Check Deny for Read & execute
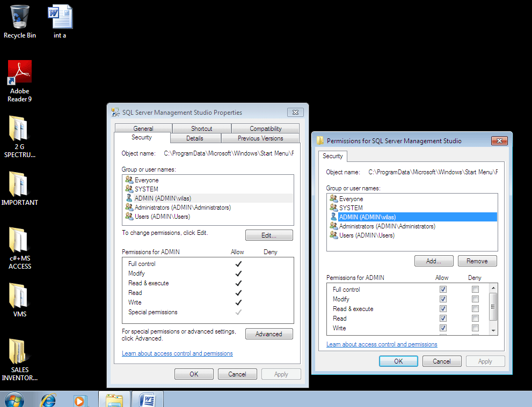The height and width of the screenshot is (407, 532). click(x=475, y=308)
